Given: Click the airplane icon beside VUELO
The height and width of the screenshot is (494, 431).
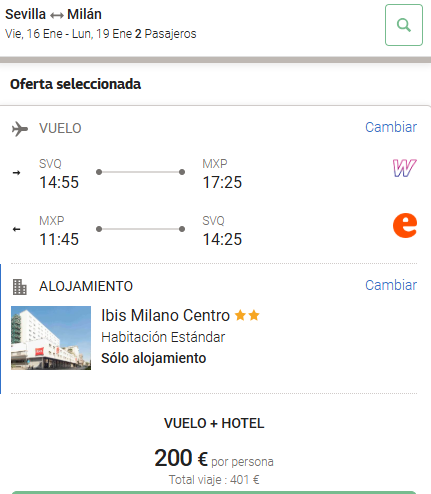Looking at the screenshot, I should click(20, 129).
